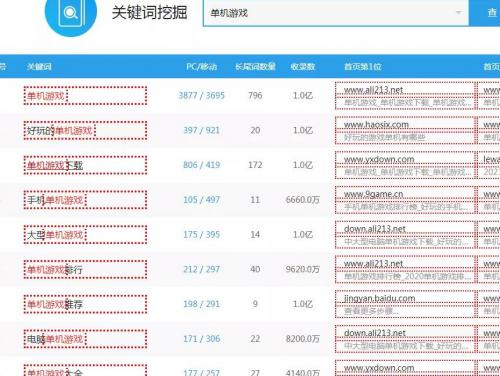This screenshot has height=376, width=500.
Task: Open www.ali213.net in the 单机游戏 row
Action: coord(373,90)
